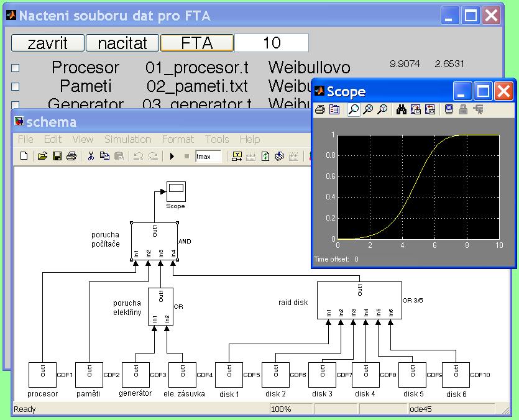The height and width of the screenshot is (420, 519).
Task: Select the disk 5 CDF9 block
Action: [413, 375]
